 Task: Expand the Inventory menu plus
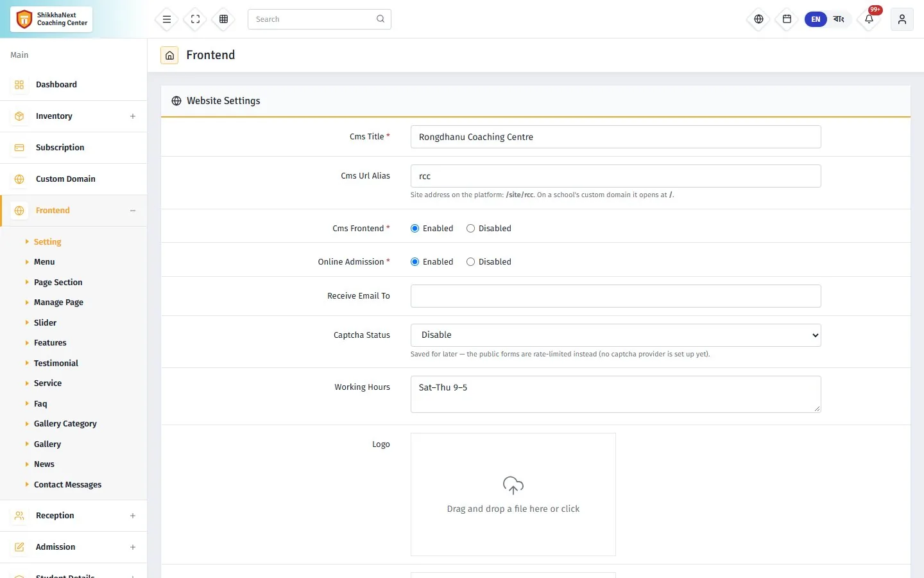tap(133, 116)
